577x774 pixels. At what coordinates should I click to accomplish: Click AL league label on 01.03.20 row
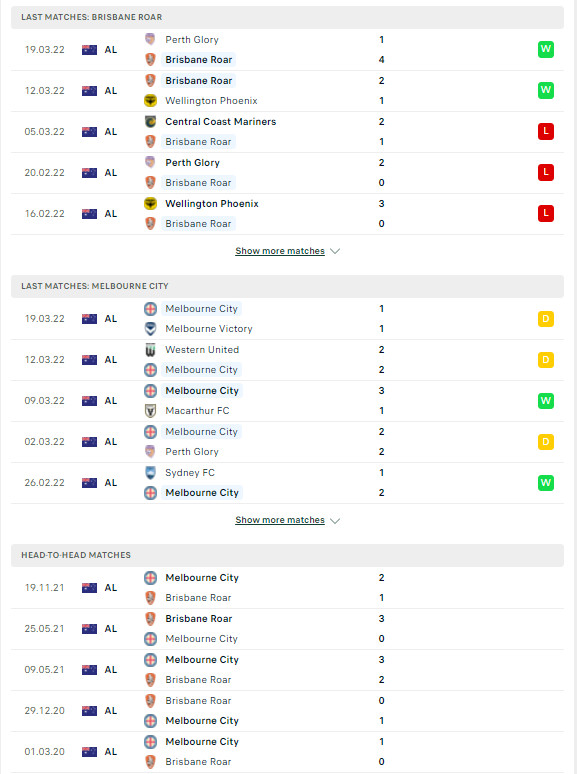pos(111,752)
